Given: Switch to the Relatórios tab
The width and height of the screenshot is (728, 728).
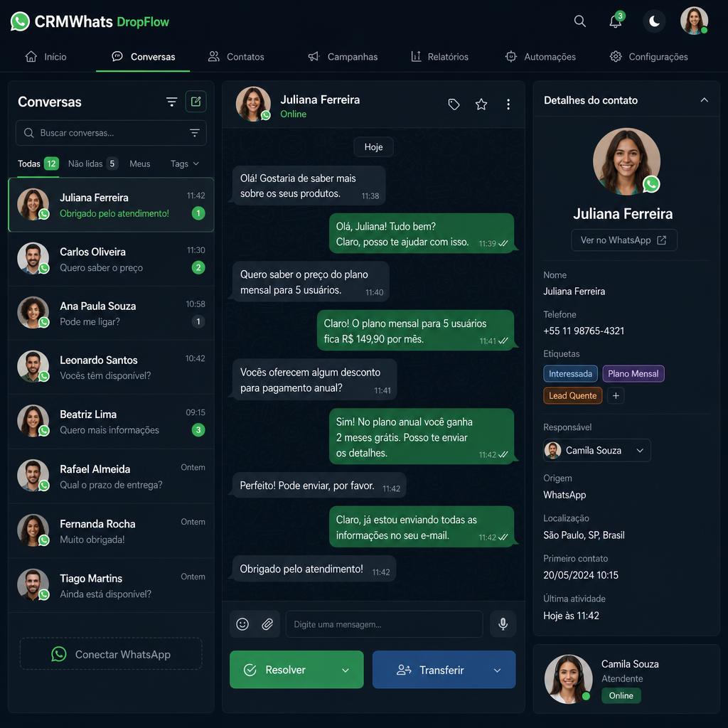Looking at the screenshot, I should [439, 57].
